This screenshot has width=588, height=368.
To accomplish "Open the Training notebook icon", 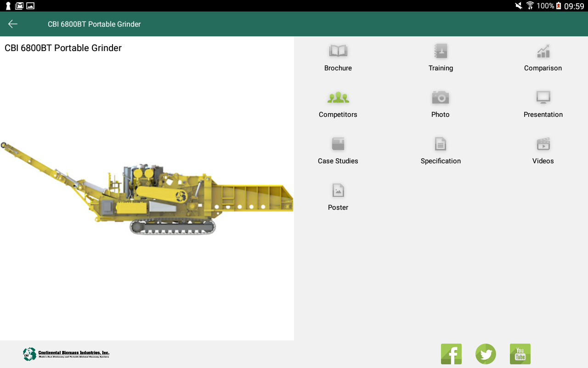I will pos(441,51).
